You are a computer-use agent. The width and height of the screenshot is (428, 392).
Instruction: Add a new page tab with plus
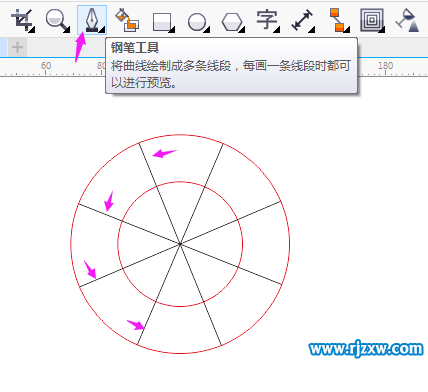[x=17, y=47]
